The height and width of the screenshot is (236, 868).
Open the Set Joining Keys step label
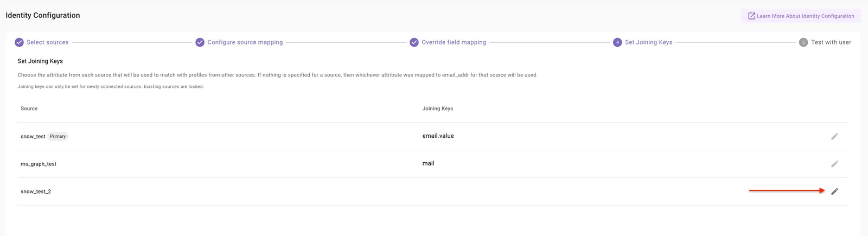click(x=648, y=42)
